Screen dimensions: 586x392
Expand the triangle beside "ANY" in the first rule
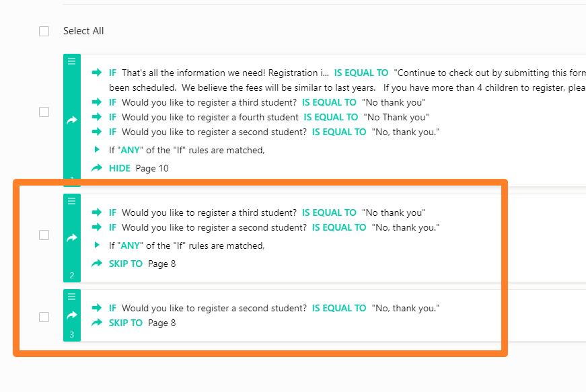[x=97, y=150]
